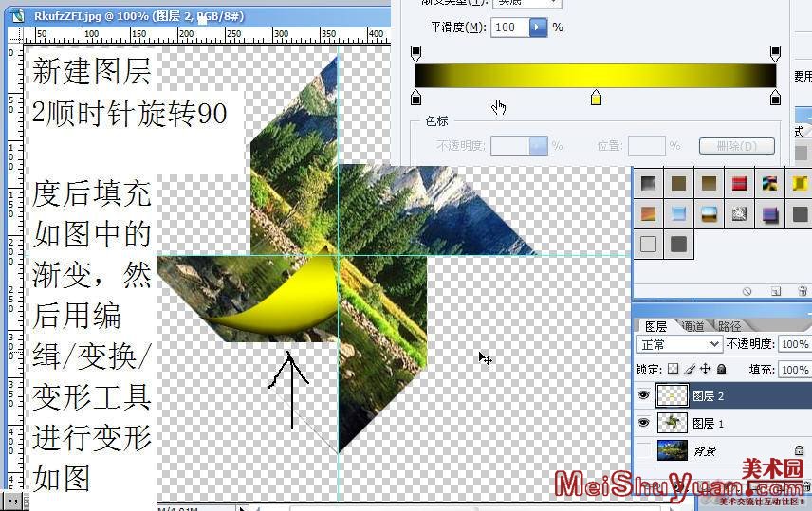The height and width of the screenshot is (511, 812).
Task: Select the gray gradient style swatch
Action: coord(648,183)
